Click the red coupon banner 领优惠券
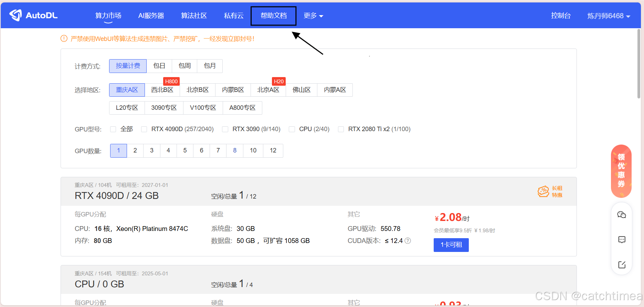 (x=621, y=171)
